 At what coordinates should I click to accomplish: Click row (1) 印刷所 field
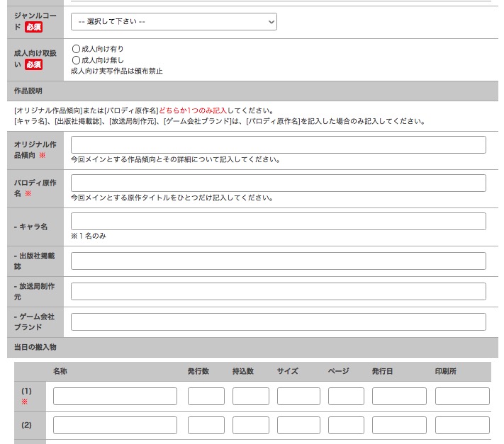click(x=462, y=396)
